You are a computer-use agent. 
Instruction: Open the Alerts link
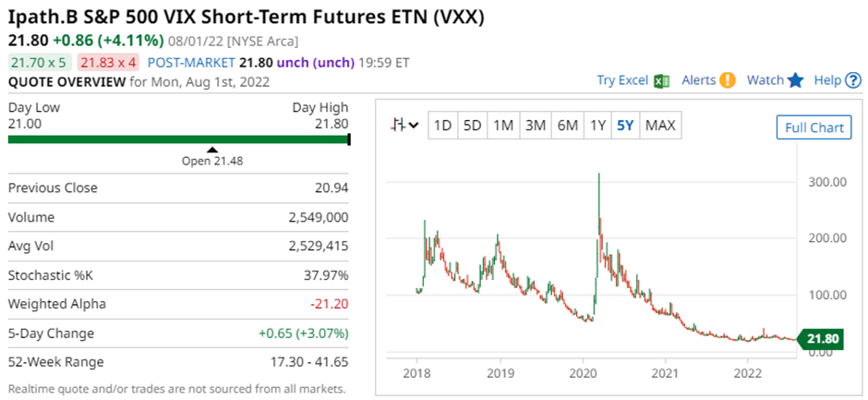click(x=698, y=80)
